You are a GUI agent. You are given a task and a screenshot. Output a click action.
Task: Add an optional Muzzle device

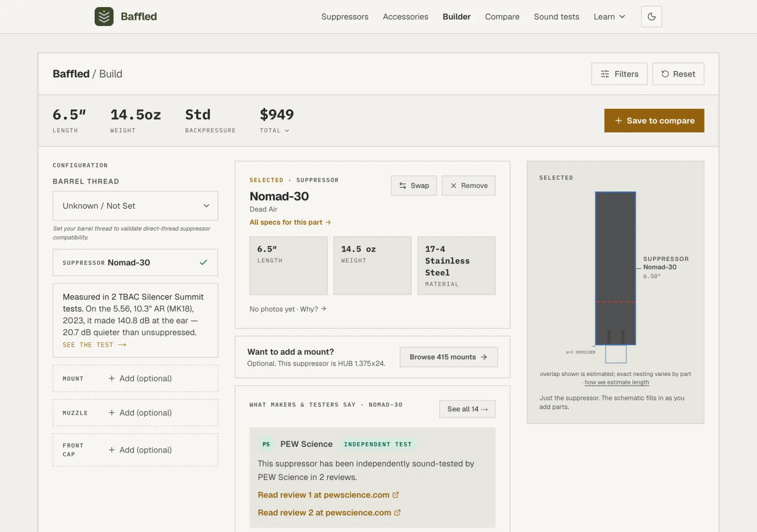tap(135, 413)
